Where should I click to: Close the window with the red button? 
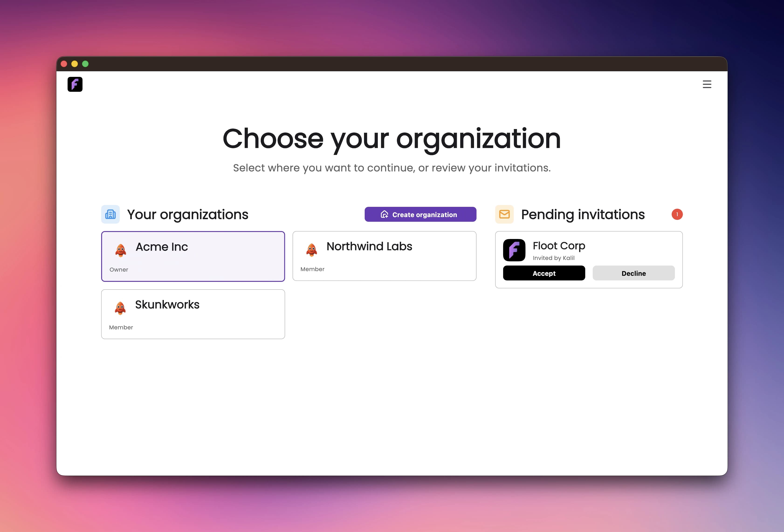pos(64,64)
